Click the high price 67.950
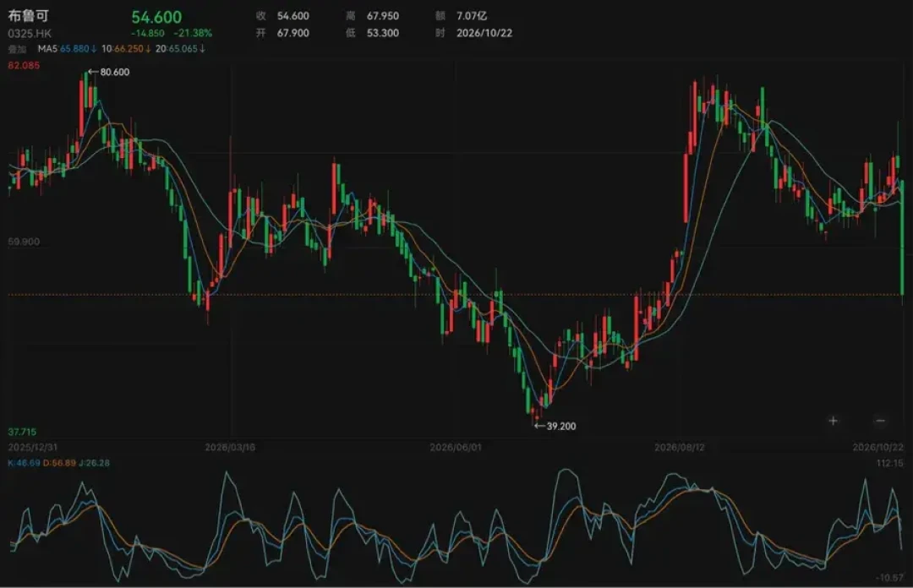 click(x=383, y=16)
